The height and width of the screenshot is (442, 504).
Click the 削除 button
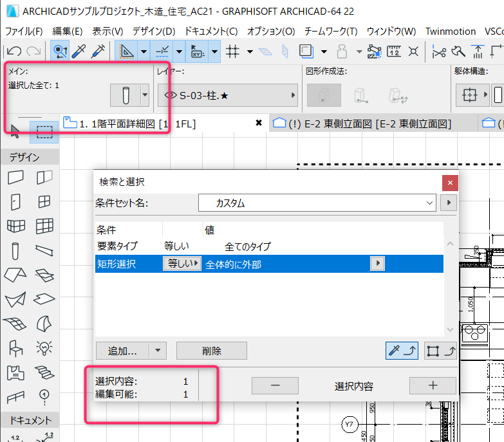pyautogui.click(x=212, y=351)
